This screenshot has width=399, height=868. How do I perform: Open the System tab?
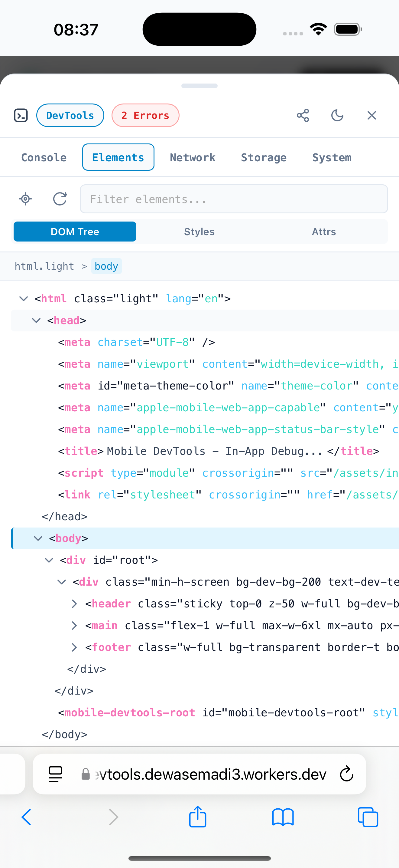coord(332,157)
